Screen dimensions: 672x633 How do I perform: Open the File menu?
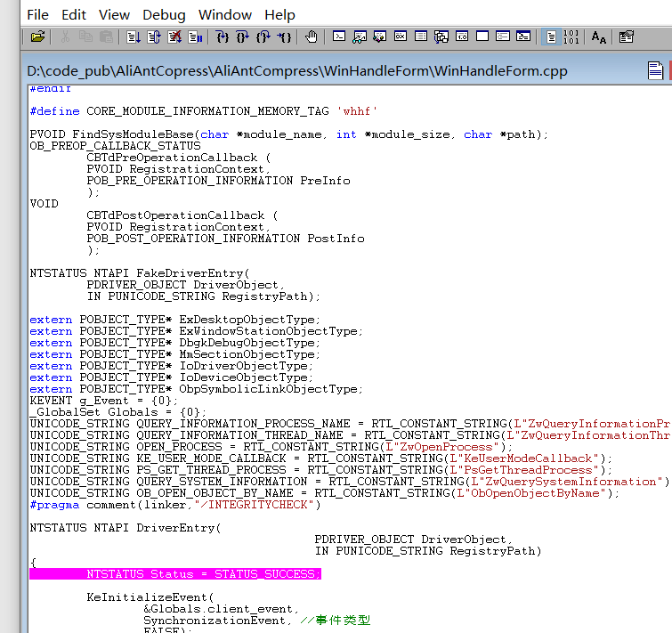click(37, 15)
